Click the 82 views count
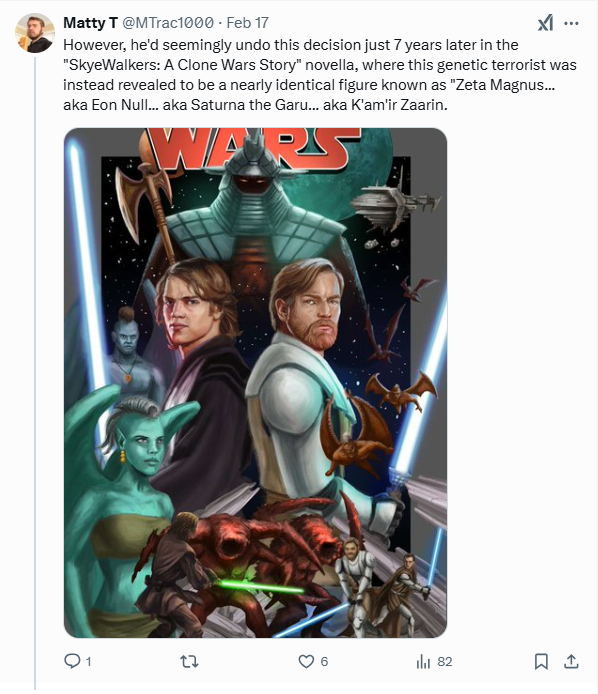 click(445, 662)
